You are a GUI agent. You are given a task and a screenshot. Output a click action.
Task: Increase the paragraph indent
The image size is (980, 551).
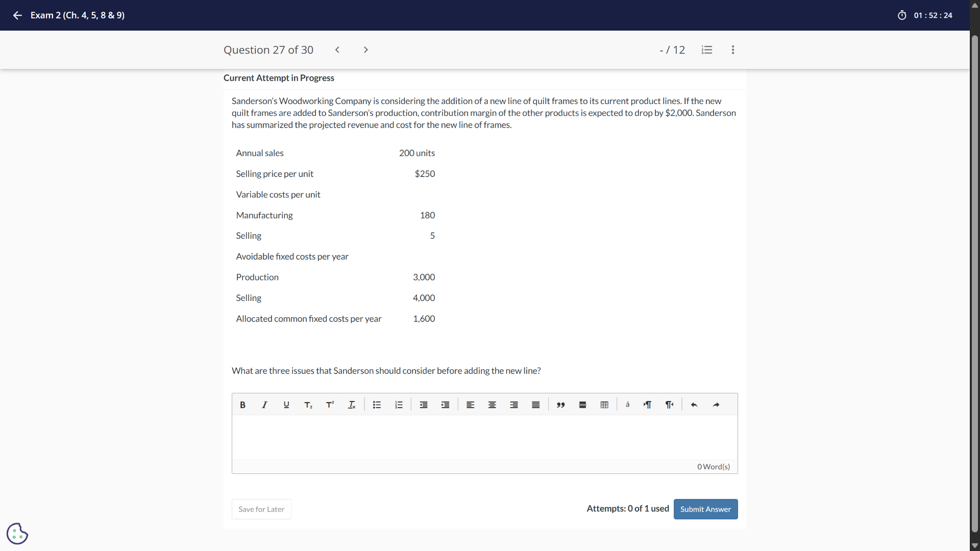pyautogui.click(x=446, y=405)
